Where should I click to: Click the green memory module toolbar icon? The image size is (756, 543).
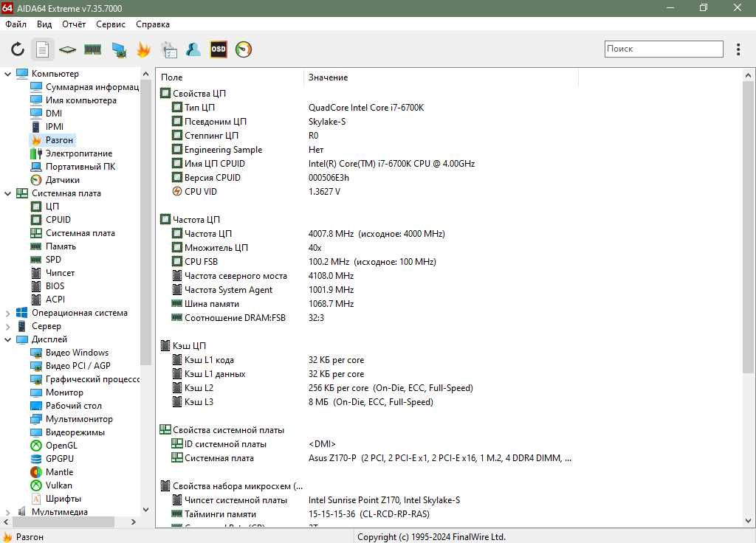click(92, 49)
